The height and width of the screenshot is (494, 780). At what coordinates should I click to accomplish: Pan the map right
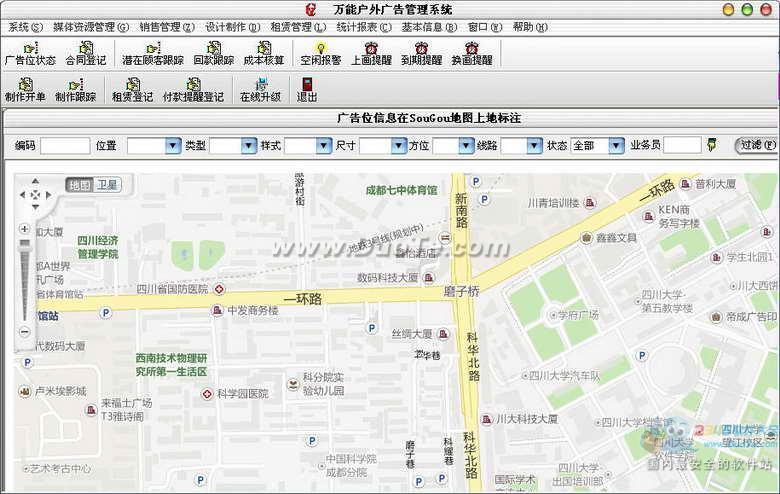[48, 195]
